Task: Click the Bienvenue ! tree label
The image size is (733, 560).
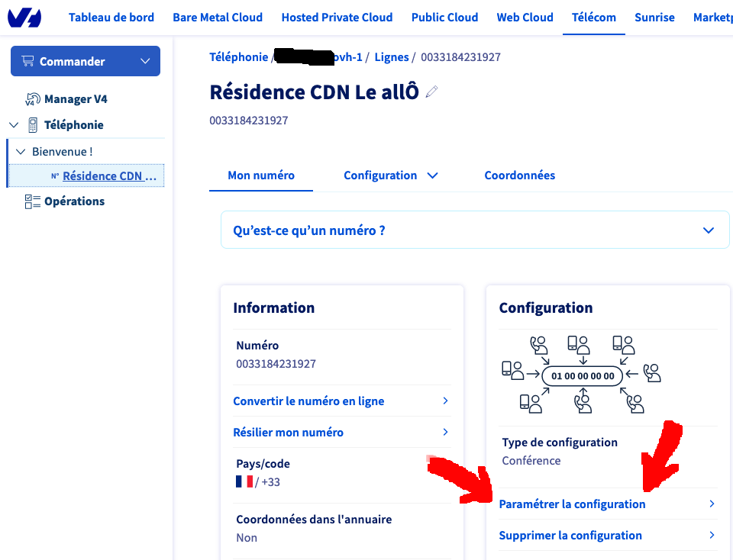Action: (x=62, y=151)
